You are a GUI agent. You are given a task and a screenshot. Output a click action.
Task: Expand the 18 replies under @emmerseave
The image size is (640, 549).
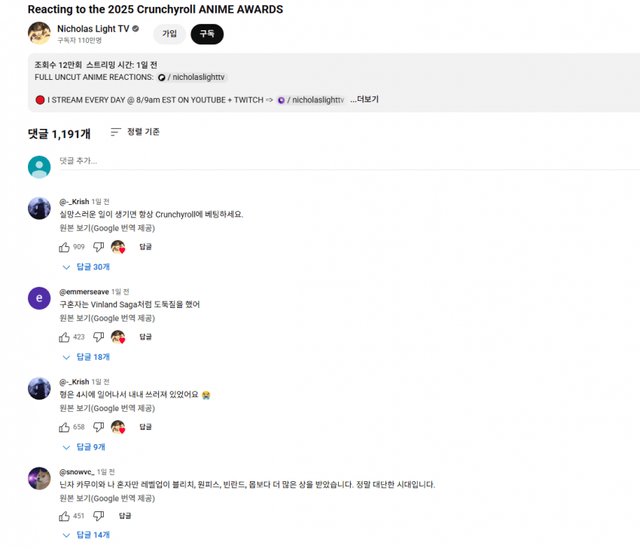(x=86, y=357)
